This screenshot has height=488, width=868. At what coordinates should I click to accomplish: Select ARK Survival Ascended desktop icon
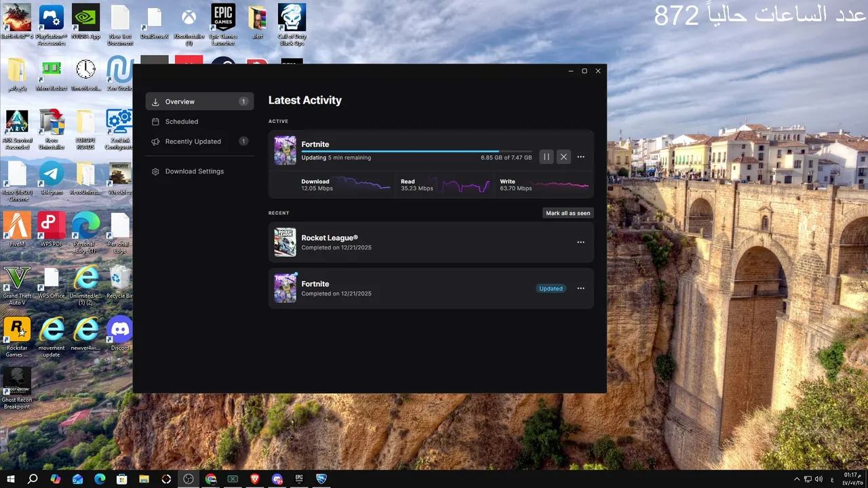(x=17, y=129)
